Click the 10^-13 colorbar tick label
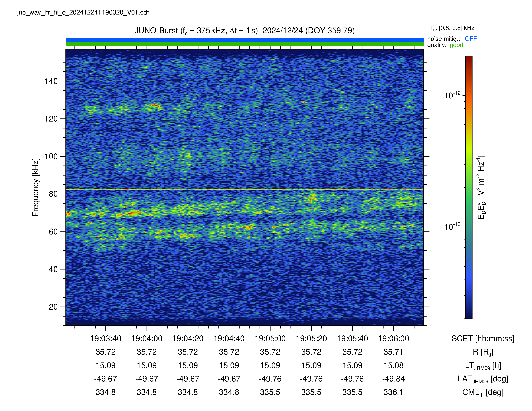The height and width of the screenshot is (411, 532). coord(452,226)
